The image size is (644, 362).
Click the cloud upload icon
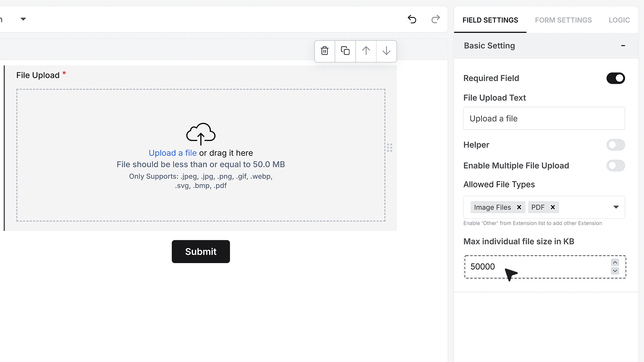coord(201,134)
